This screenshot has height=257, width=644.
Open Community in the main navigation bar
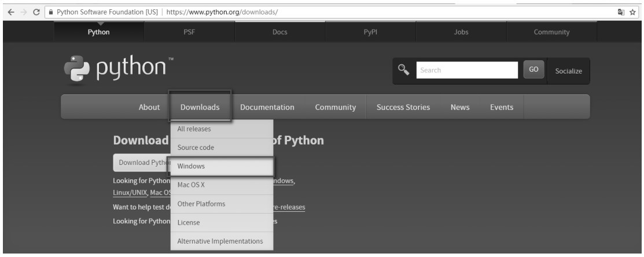336,107
